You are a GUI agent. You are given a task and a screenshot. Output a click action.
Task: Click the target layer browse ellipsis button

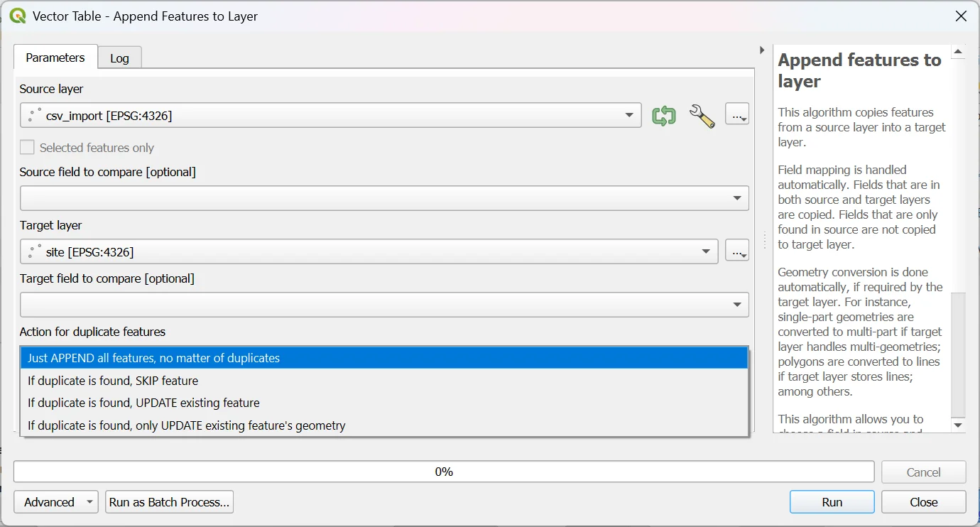click(736, 251)
